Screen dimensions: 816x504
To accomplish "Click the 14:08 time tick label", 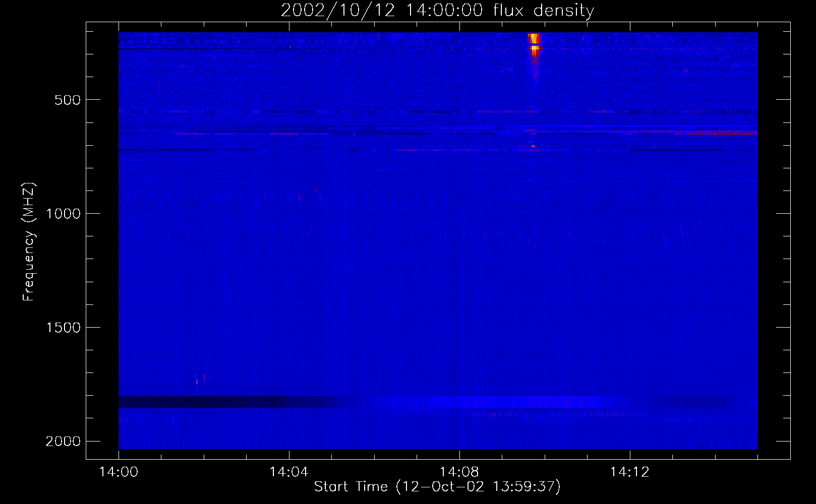I will click(x=459, y=472).
